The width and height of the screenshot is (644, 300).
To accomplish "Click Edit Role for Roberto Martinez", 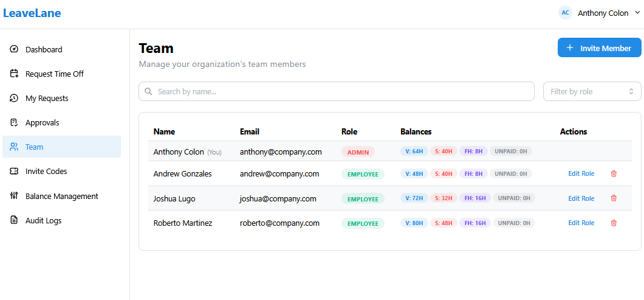I will (x=581, y=223).
